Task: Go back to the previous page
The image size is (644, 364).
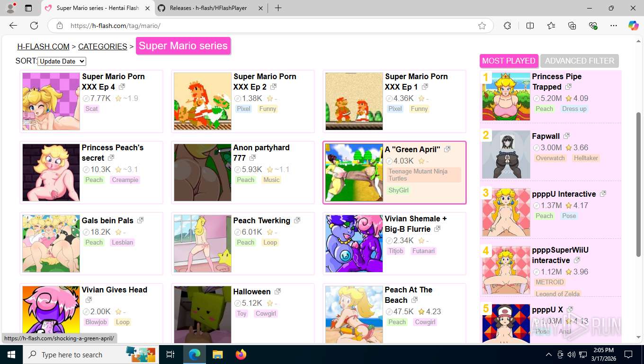Action: click(x=13, y=26)
